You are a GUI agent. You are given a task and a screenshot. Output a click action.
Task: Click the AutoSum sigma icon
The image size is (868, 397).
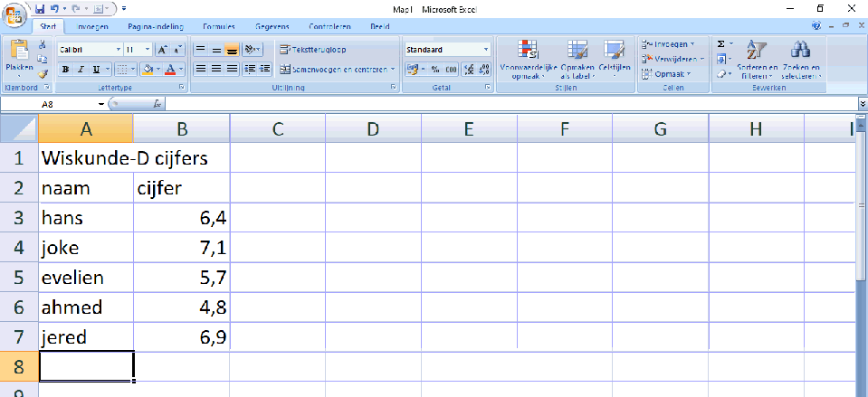tap(720, 44)
